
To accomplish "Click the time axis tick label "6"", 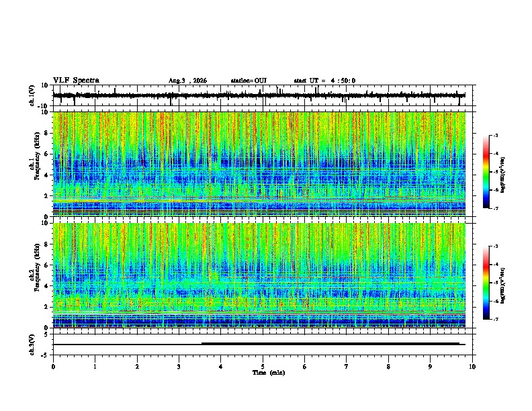I will (305, 367).
